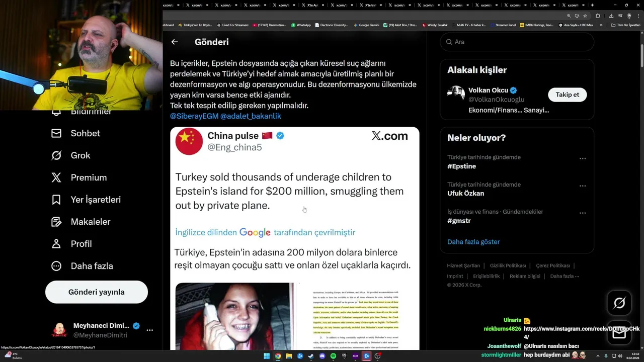Screen dimensions: 644x362
Task: Open account menu next to Meyhaneci Dimitri
Action: pyautogui.click(x=149, y=330)
